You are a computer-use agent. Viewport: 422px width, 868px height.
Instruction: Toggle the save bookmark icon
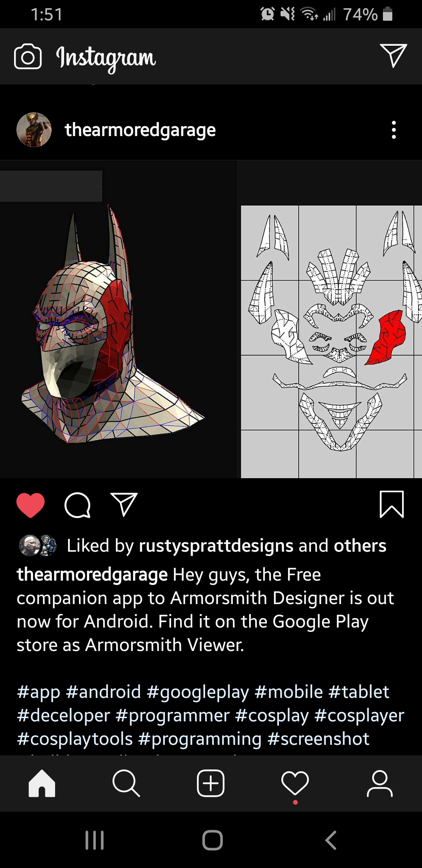click(392, 504)
